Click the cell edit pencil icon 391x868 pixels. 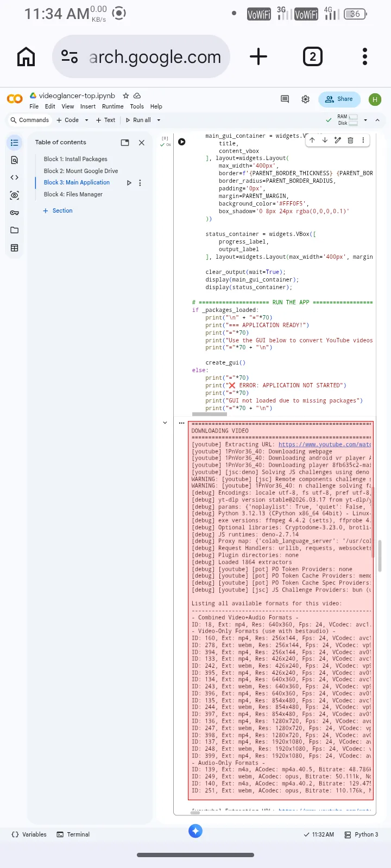tap(337, 140)
